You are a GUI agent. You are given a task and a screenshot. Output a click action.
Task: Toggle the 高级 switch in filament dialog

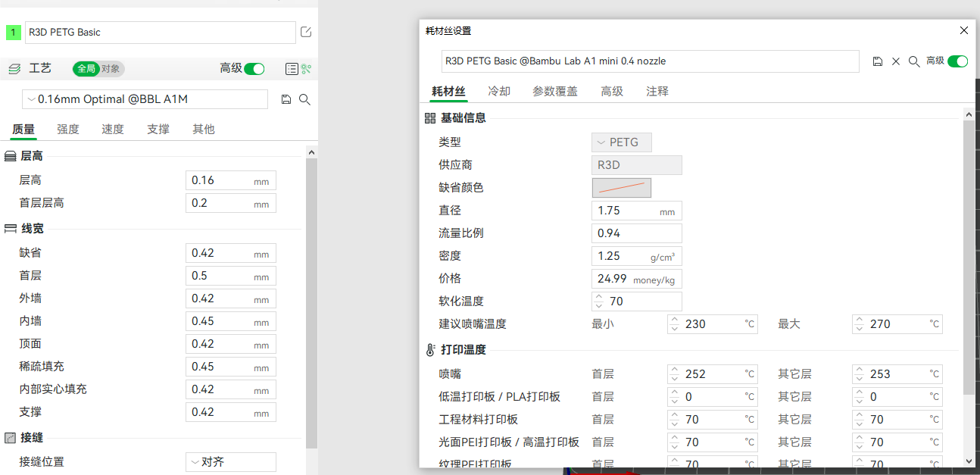[958, 61]
